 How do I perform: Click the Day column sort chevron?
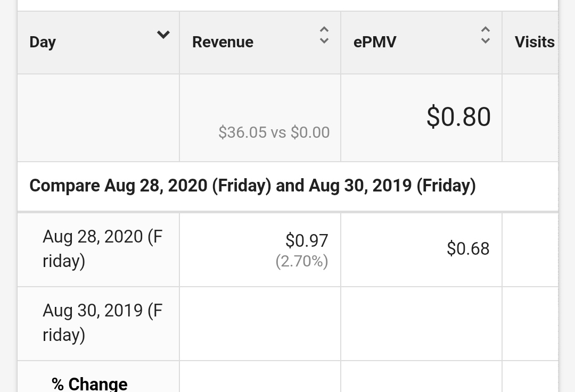click(x=163, y=35)
